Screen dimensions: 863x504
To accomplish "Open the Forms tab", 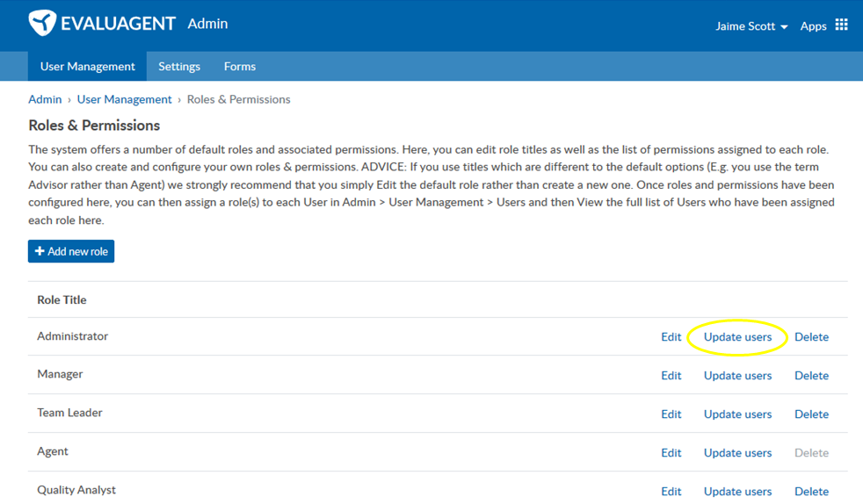I will [x=240, y=66].
